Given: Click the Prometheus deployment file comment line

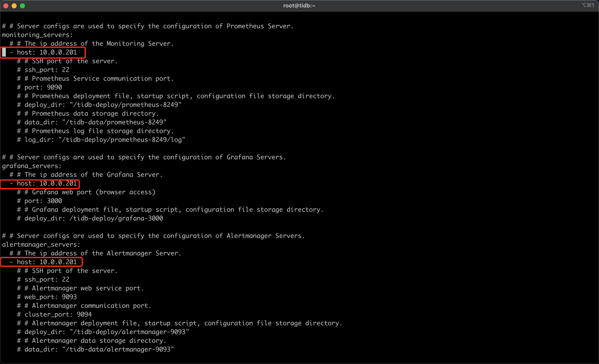Looking at the screenshot, I should (x=176, y=96).
